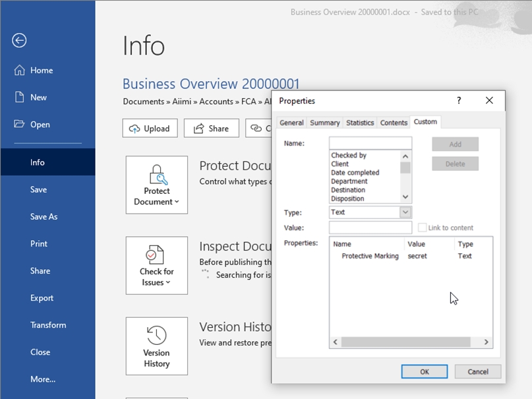Click the Properties dialog help question mark

459,101
